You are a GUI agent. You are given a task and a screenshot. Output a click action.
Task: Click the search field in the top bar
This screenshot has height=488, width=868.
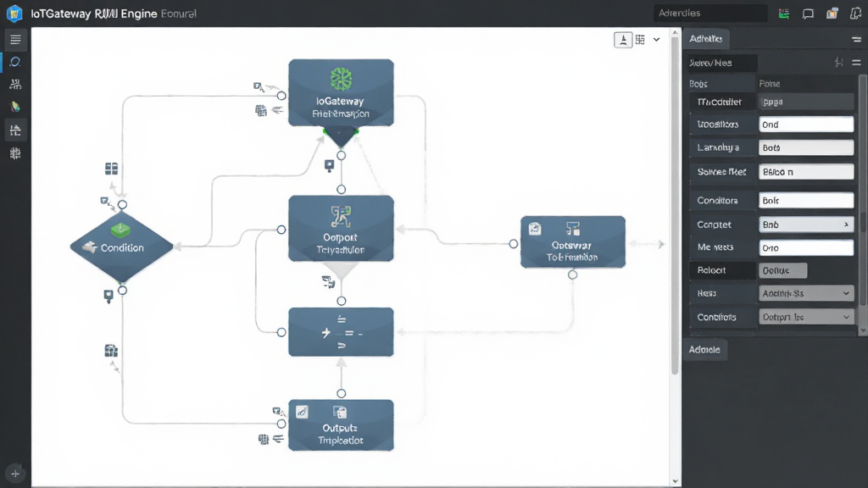coord(710,14)
